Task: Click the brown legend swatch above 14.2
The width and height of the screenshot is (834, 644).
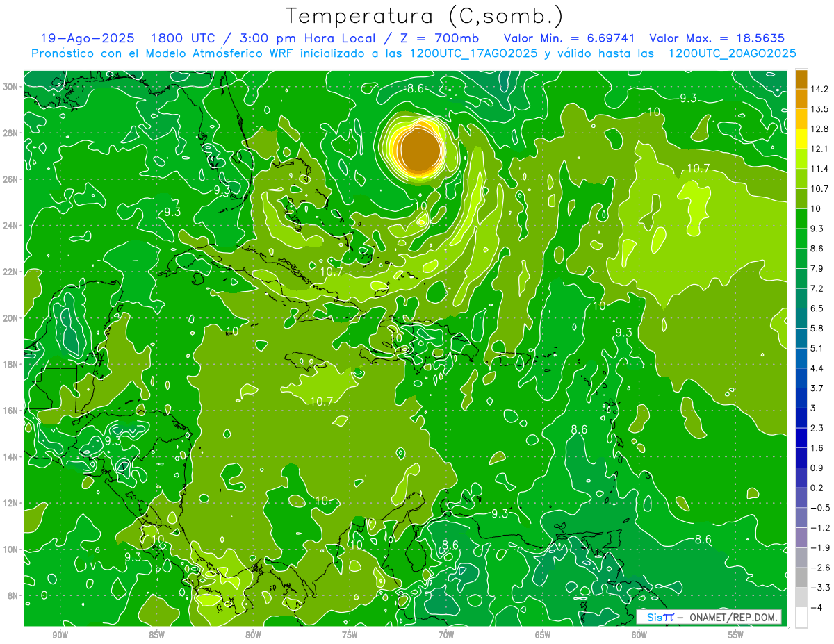Action: click(x=802, y=79)
